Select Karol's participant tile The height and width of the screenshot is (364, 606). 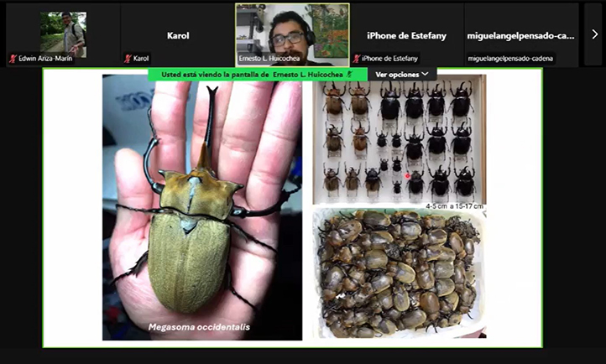point(178,35)
